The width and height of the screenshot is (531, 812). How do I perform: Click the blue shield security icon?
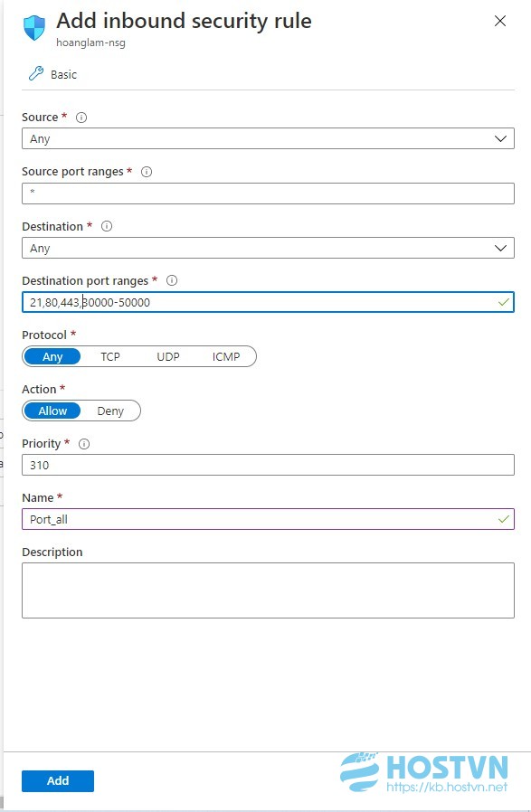pos(34,27)
